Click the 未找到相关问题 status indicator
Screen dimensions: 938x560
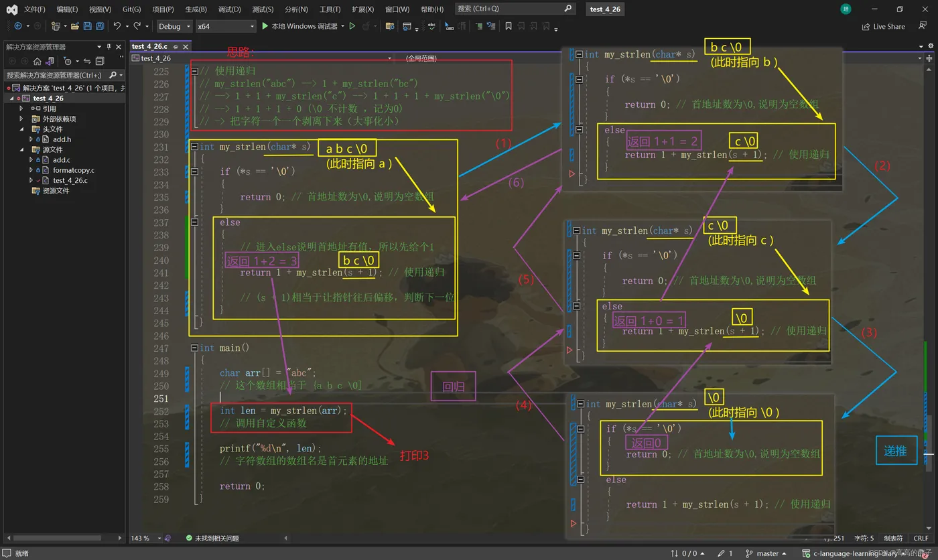(x=212, y=538)
